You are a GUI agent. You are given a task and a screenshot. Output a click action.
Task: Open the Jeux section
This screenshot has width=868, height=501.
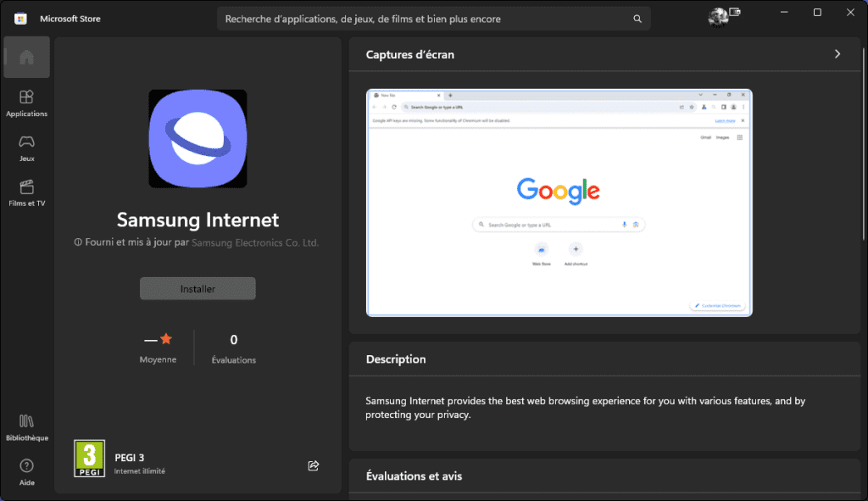click(26, 148)
